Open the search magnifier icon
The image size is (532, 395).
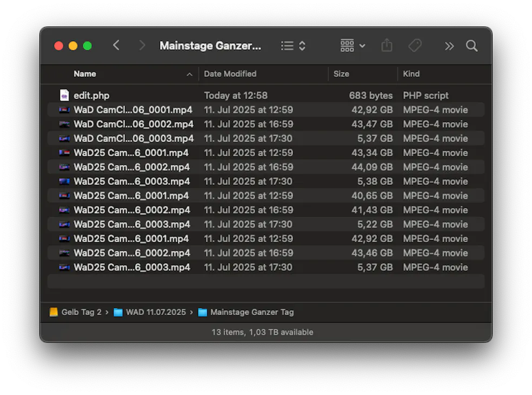pyautogui.click(x=471, y=46)
